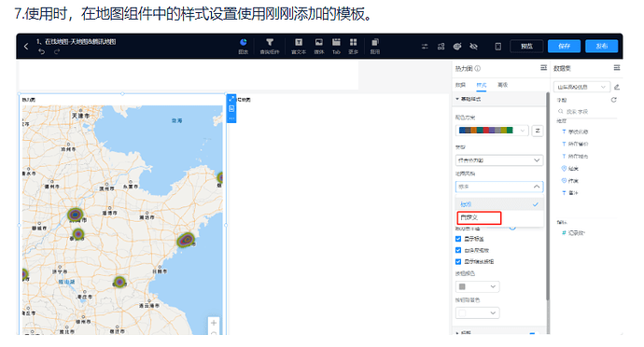Add a Tab component from the toolbar
The height and width of the screenshot is (347, 644).
[x=336, y=46]
